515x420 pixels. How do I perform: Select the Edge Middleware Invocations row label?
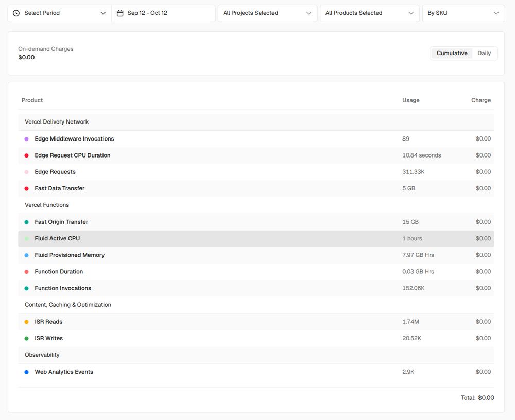(74, 139)
